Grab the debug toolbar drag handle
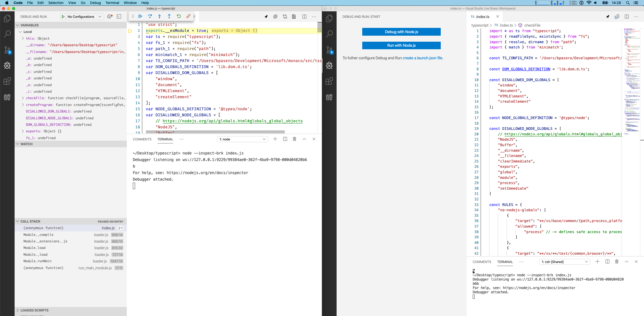 click(x=133, y=16)
